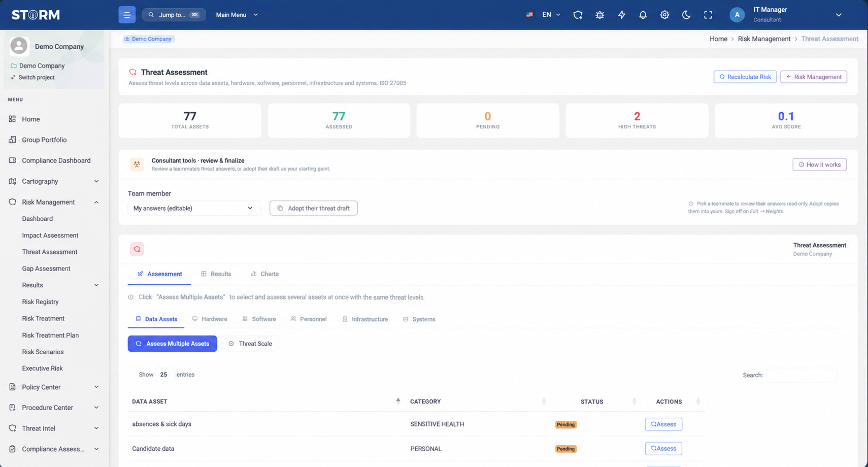Toggle dark mode moon icon
This screenshot has width=868, height=467.
click(x=686, y=15)
